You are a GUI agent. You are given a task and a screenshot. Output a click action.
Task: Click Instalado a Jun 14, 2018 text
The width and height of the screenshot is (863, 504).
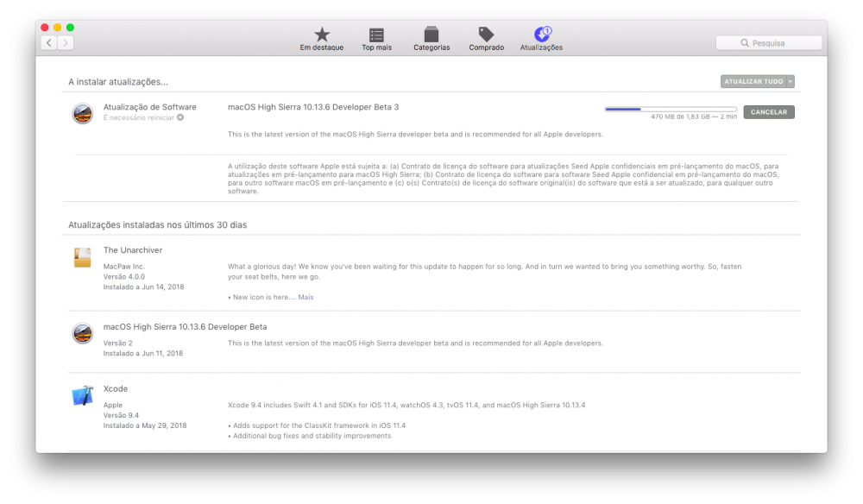pos(143,287)
